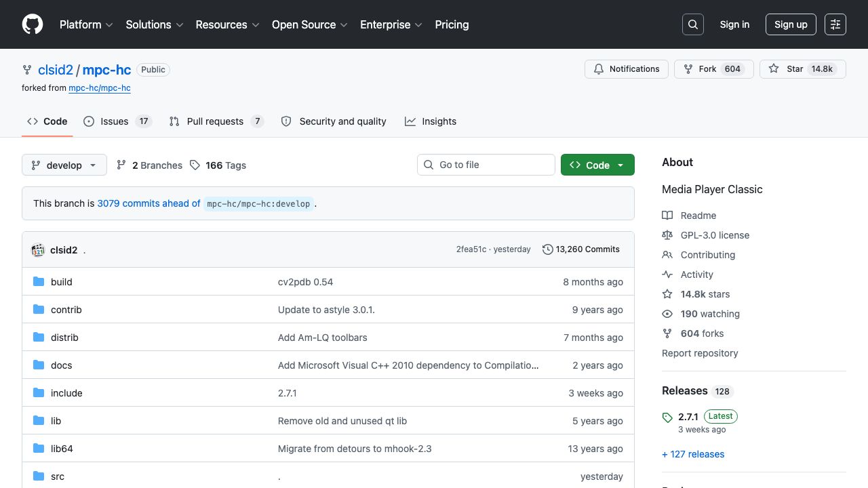868x488 pixels.
Task: Open the mpc-hc repository name link
Action: point(107,70)
